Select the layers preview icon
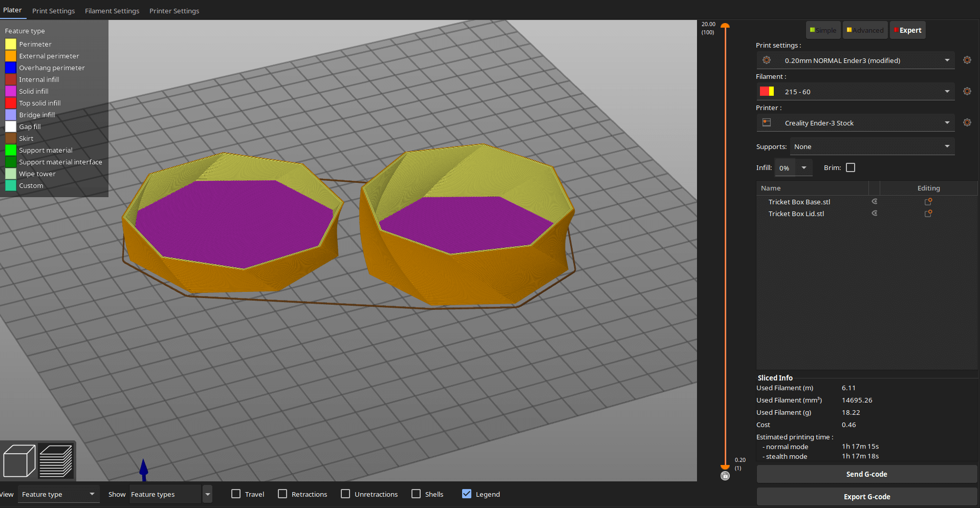980x508 pixels. [56, 460]
